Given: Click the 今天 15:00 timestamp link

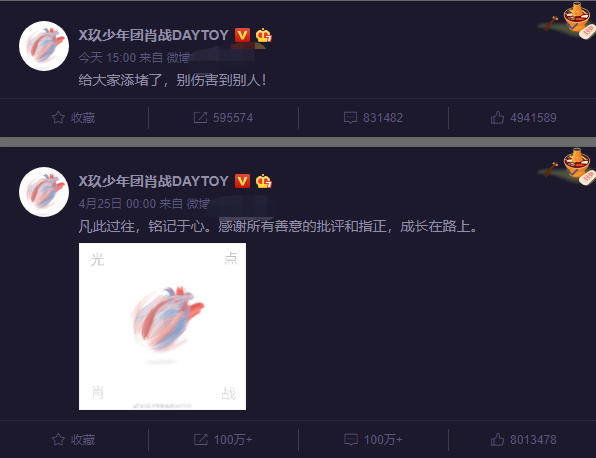Looking at the screenshot, I should coord(107,58).
